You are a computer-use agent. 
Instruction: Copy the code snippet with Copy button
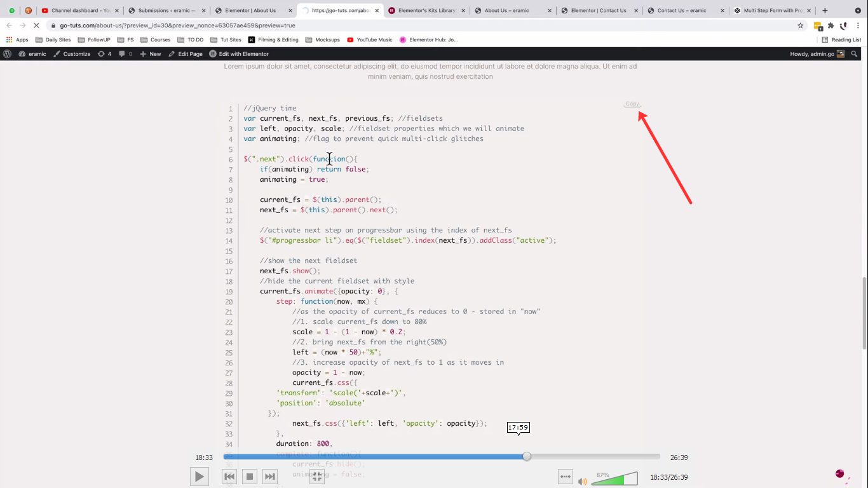pyautogui.click(x=632, y=104)
